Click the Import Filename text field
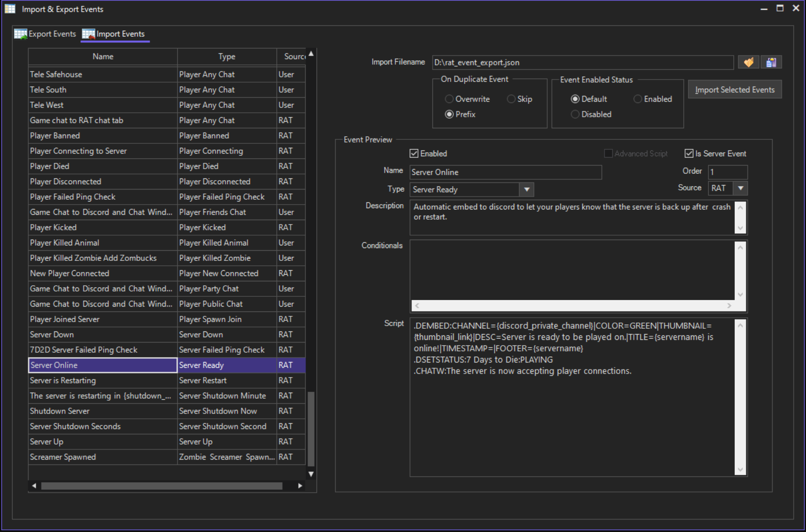 [x=582, y=63]
